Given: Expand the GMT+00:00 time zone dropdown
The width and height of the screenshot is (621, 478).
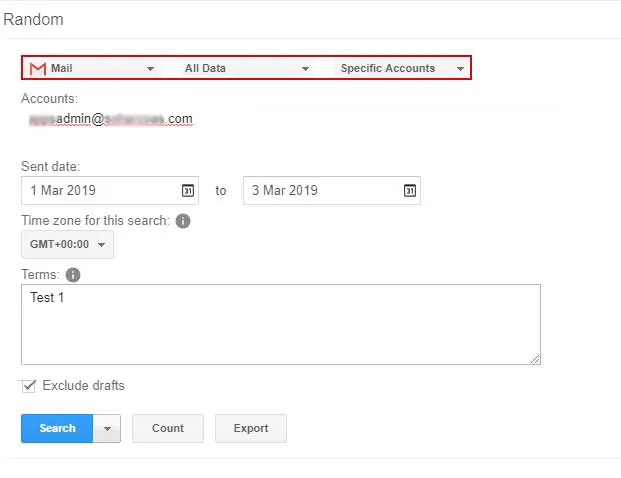Looking at the screenshot, I should [67, 245].
